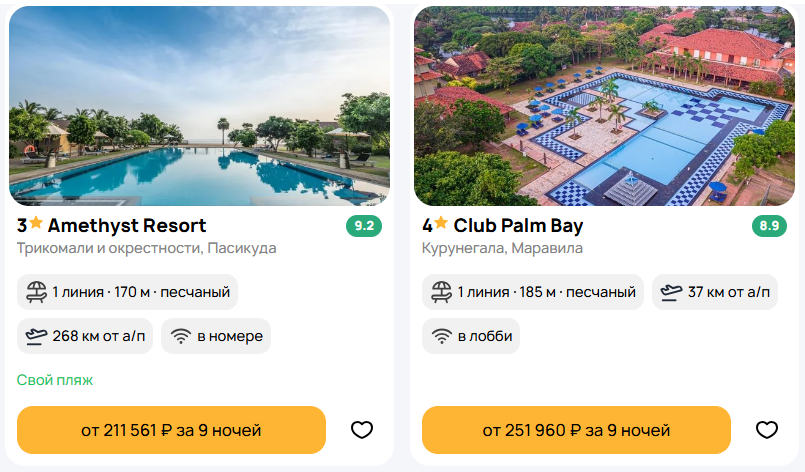Viewport: 805px width, 472px height.
Task: Click the star icon next to Amethyst Resort
Action: coord(36,224)
